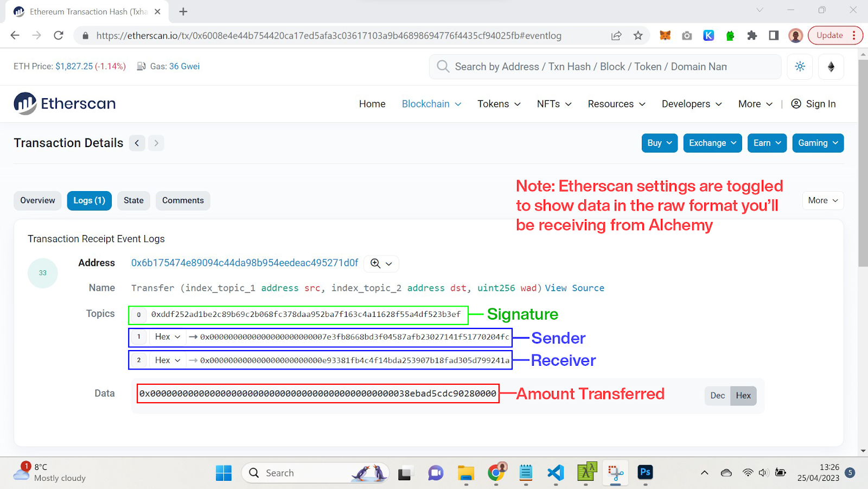
Task: Click the browser address bar URL
Action: (x=329, y=36)
